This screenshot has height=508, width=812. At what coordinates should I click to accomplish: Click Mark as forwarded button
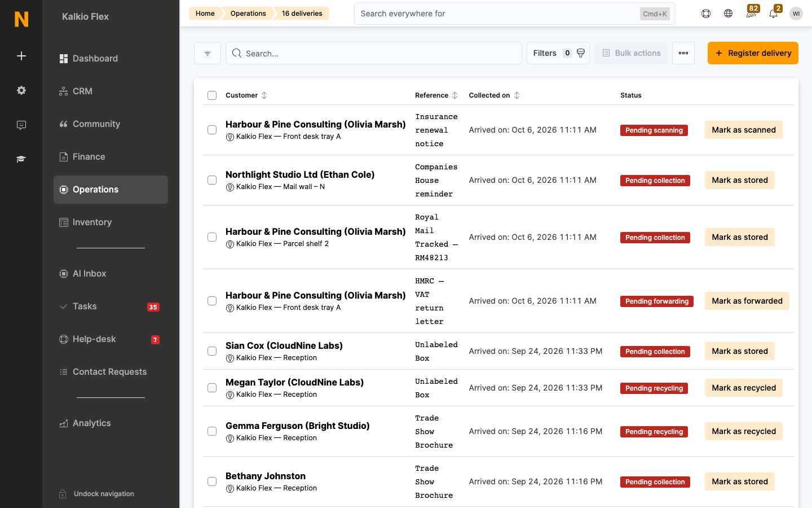(x=747, y=301)
